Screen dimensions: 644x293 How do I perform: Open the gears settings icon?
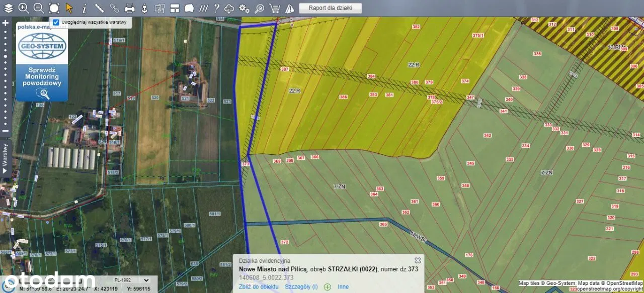coord(244,8)
